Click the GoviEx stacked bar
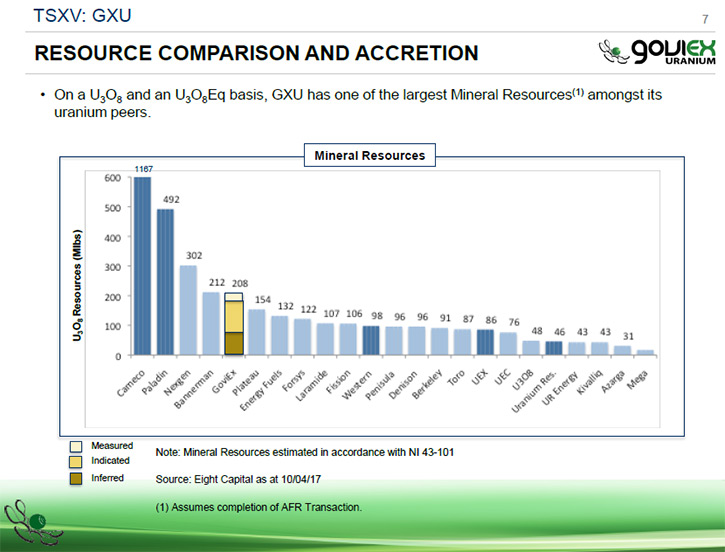The height and width of the screenshot is (552, 725). [234, 324]
